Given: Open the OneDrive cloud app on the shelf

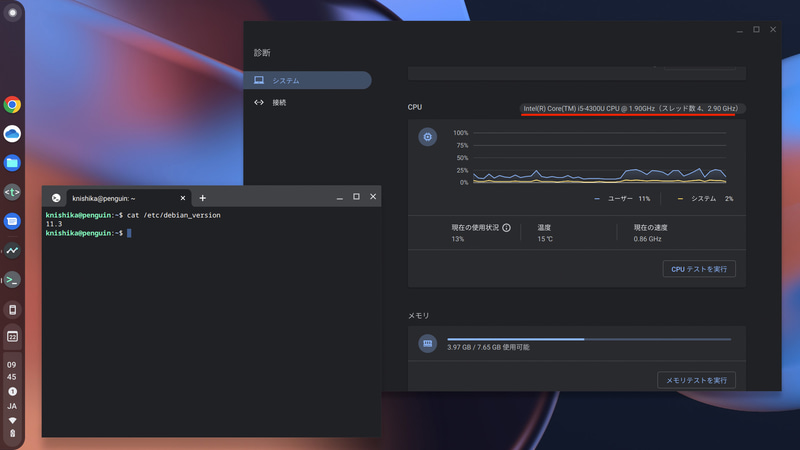Looking at the screenshot, I should click(x=12, y=134).
